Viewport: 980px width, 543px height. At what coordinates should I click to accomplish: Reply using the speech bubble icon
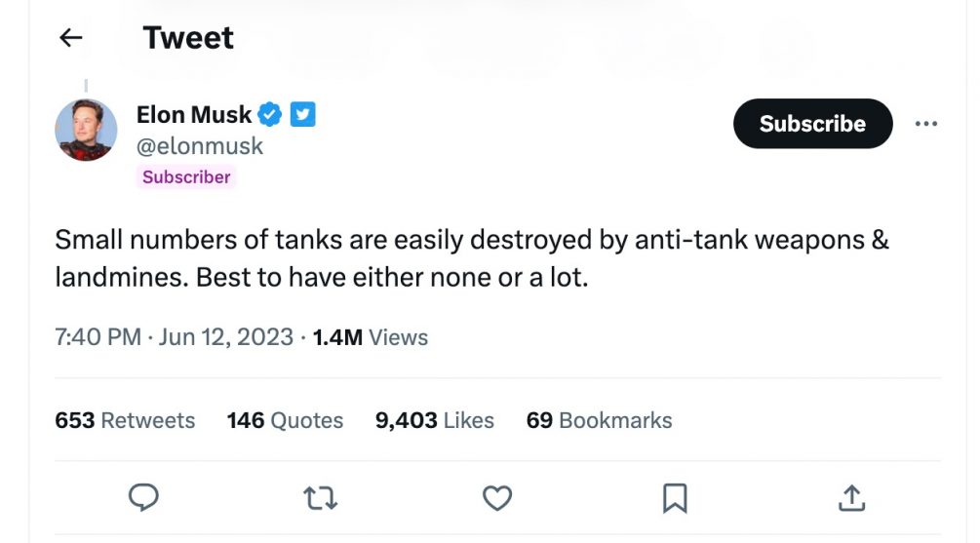[143, 498]
